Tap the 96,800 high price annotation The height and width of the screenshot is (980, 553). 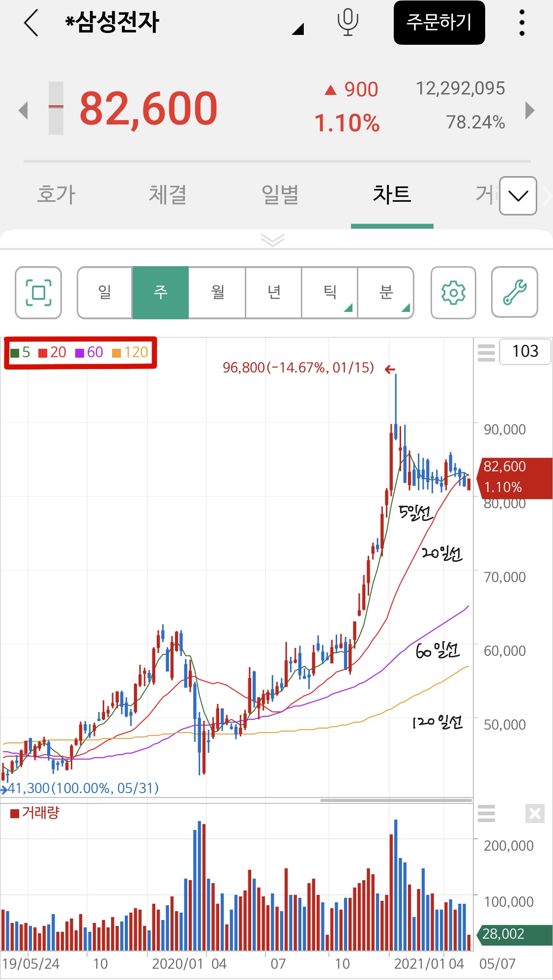coord(298,367)
